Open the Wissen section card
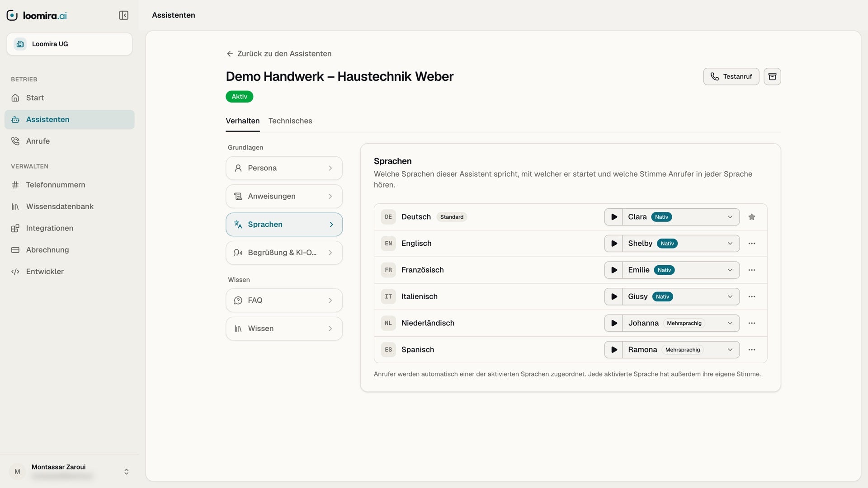The width and height of the screenshot is (868, 488). [284, 328]
